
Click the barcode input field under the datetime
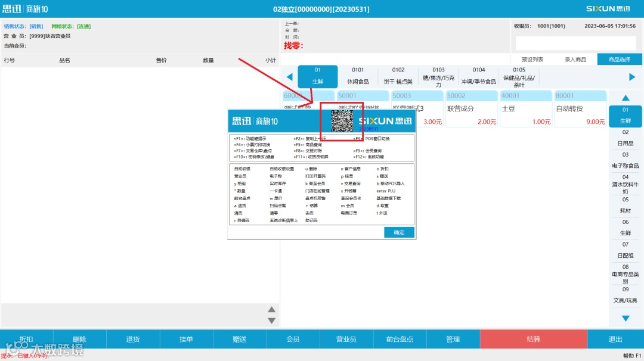[x=576, y=43]
